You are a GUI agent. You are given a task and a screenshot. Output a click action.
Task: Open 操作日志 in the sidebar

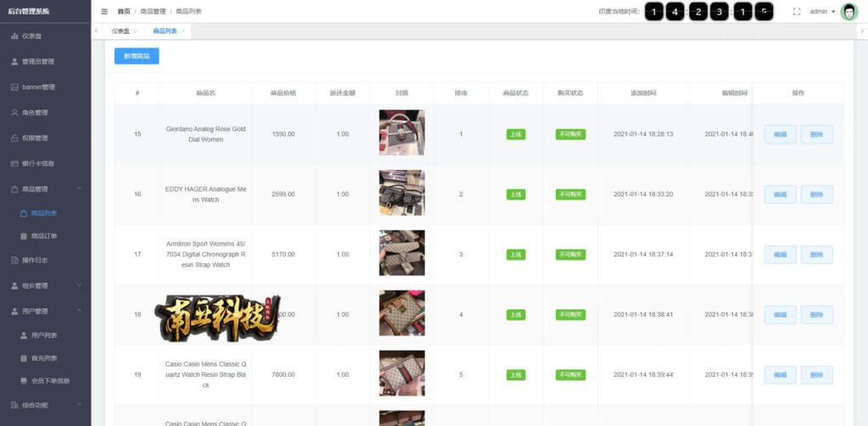point(46,260)
